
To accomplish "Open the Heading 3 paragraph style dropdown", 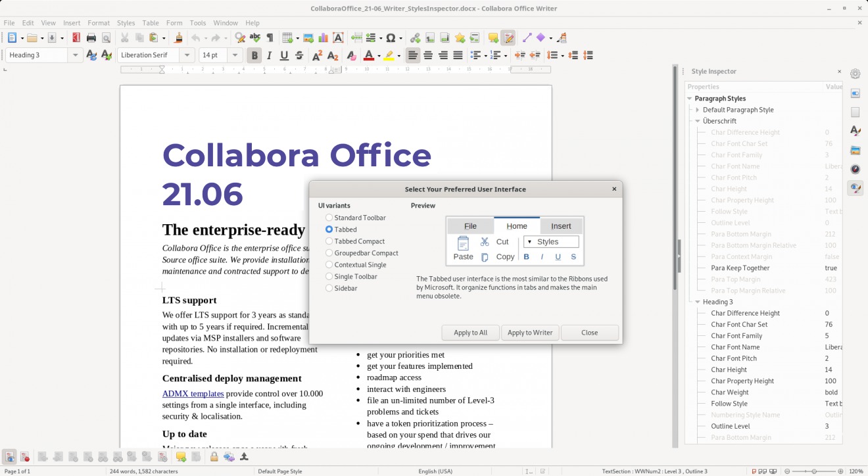I will 75,55.
